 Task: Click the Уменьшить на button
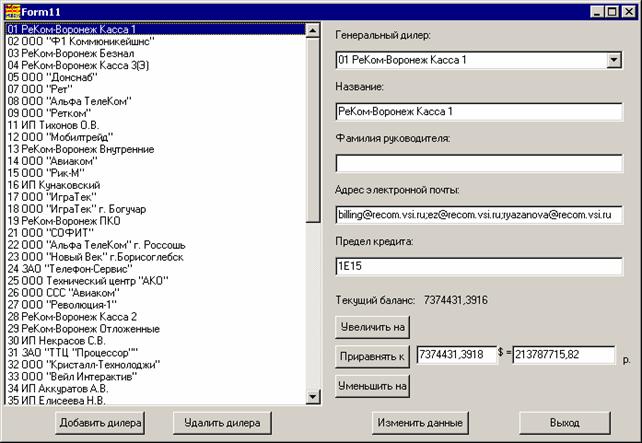point(372,386)
